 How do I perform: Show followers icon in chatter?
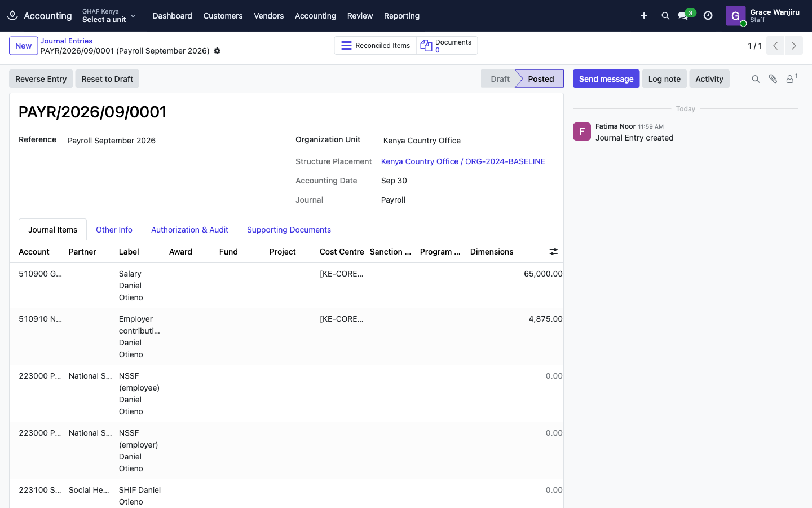click(792, 78)
